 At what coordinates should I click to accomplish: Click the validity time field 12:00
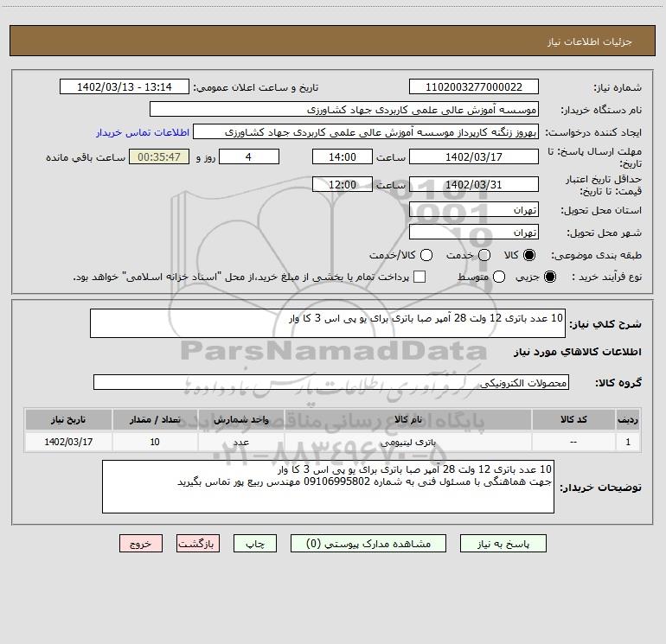coord(343,184)
